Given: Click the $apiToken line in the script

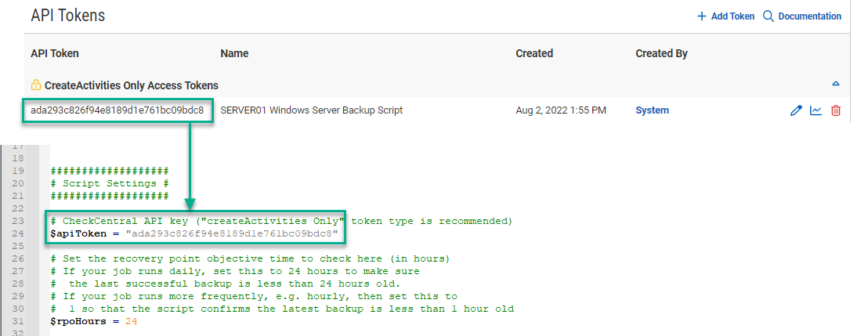Looking at the screenshot, I should coord(194,233).
